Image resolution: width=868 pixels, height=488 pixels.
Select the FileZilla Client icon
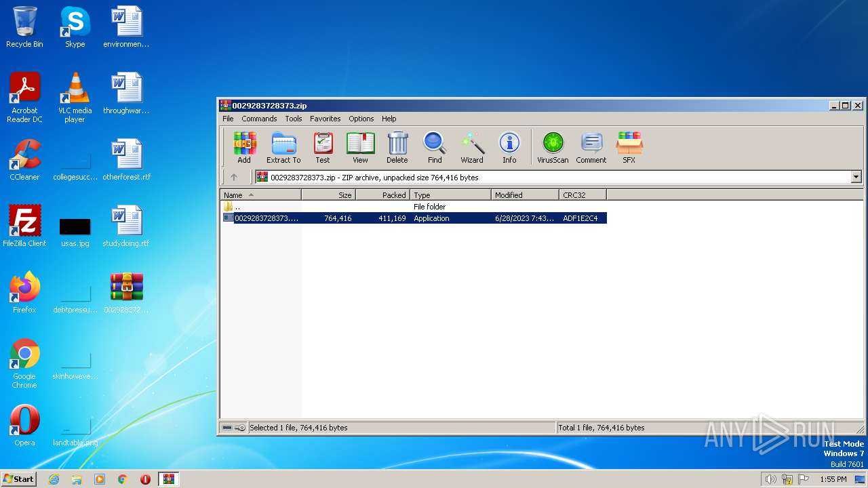click(24, 226)
